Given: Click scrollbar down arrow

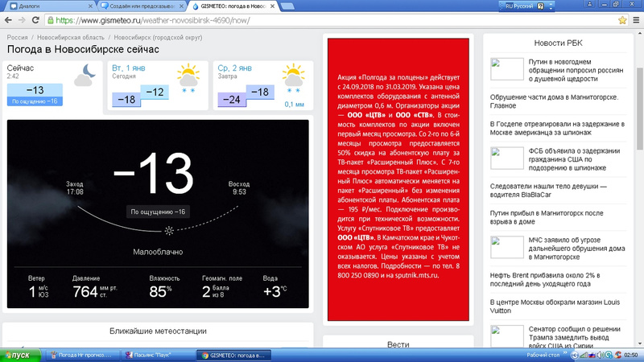Looking at the screenshot, I should pos(639,343).
